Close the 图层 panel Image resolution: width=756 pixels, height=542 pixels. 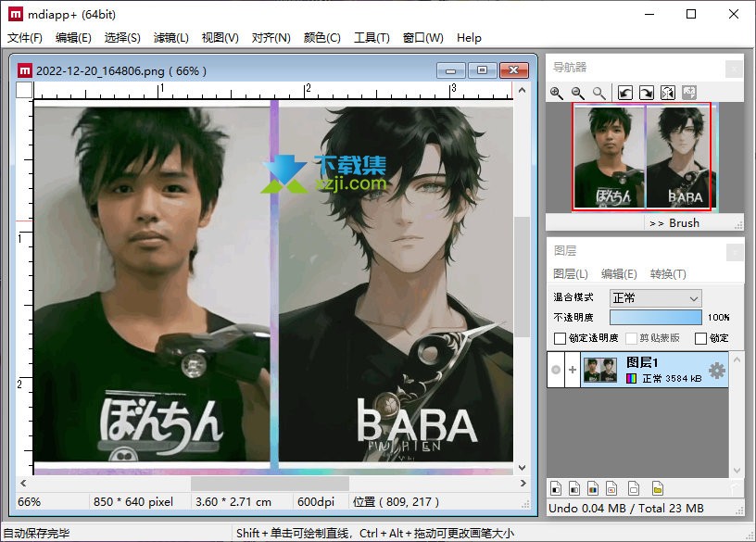point(735,252)
